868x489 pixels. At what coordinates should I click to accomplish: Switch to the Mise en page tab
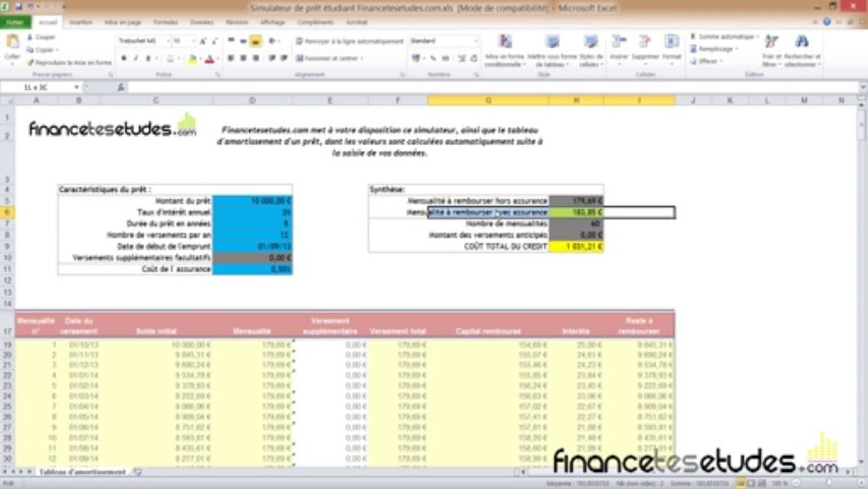(x=124, y=22)
